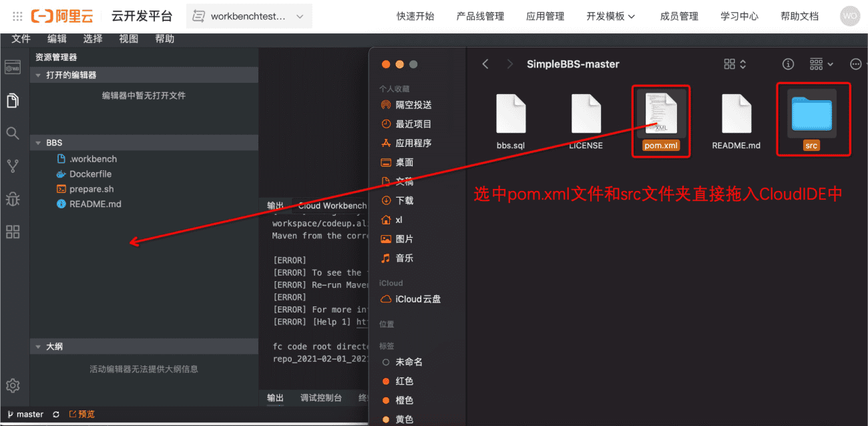Open 应用管理 page
This screenshot has width=868, height=426.
(545, 16)
